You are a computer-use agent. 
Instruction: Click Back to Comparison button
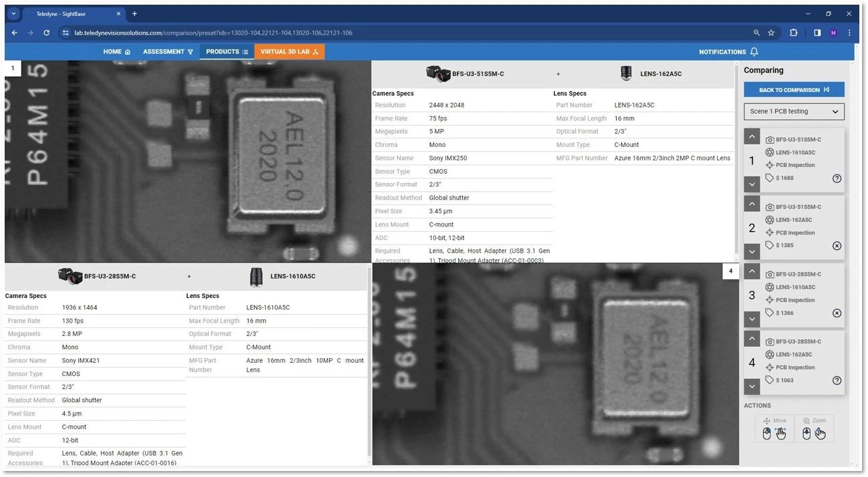794,90
